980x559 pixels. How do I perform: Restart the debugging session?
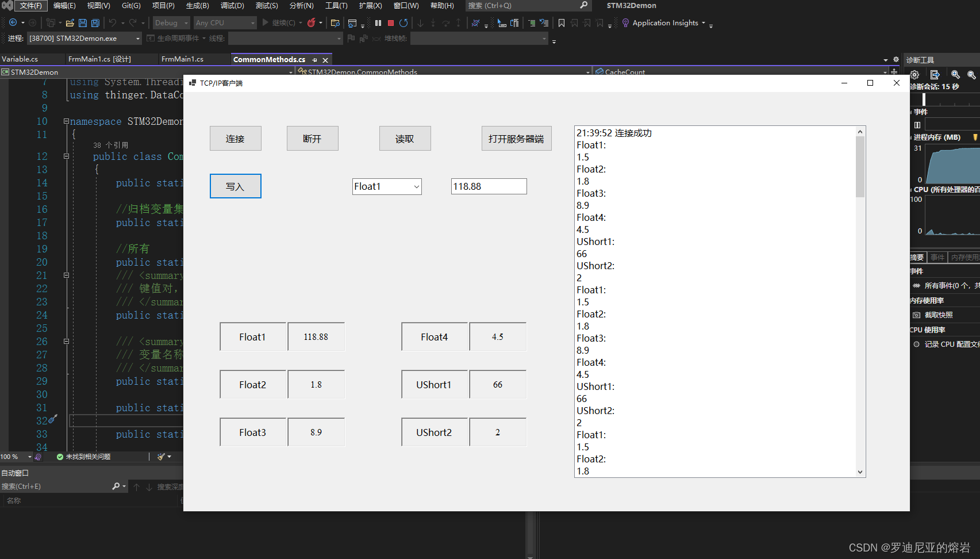pyautogui.click(x=403, y=23)
